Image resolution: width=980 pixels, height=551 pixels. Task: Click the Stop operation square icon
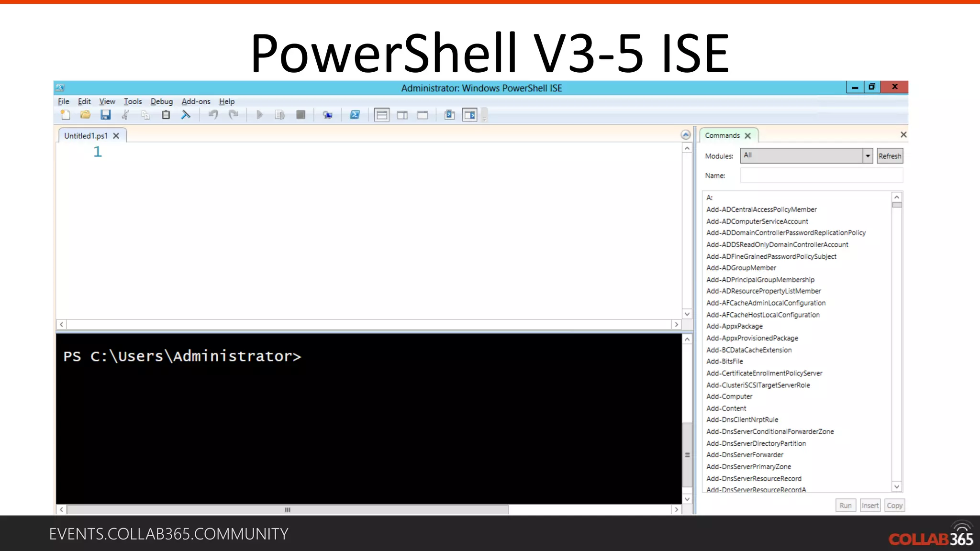[x=301, y=115]
